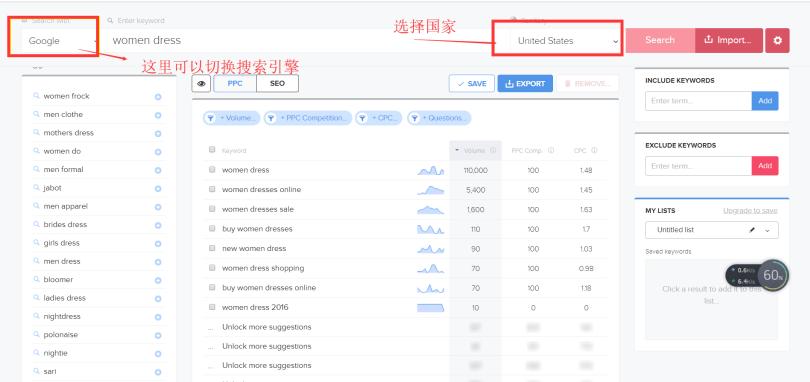Screen dimensions: 810x382
Task: Select the 'polonaise' related keyword
Action: point(61,335)
